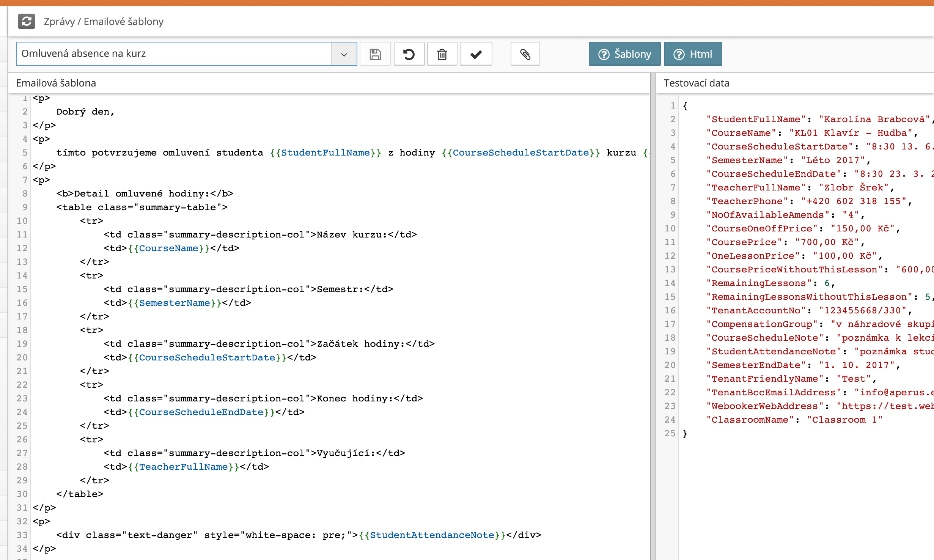Viewport: 934px width, 560px height.
Task: Click the refresh icon beside breadcrumb
Action: [x=27, y=21]
